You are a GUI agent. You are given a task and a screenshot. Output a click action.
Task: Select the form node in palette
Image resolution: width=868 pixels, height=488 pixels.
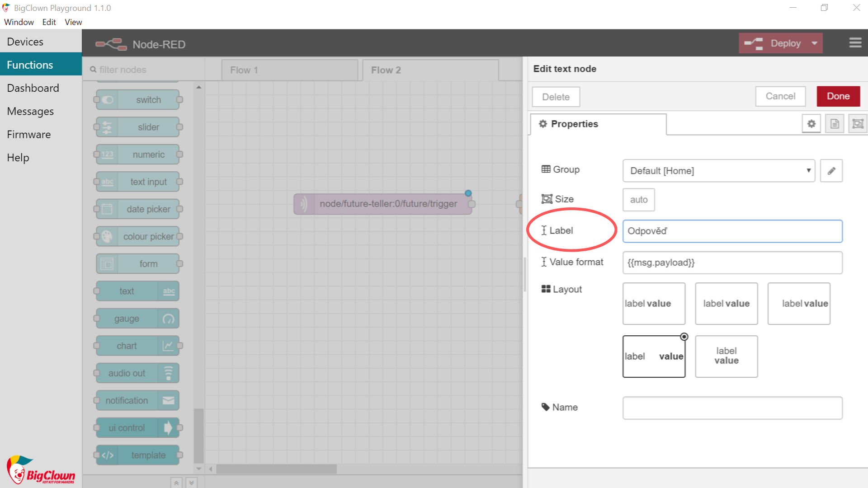(138, 264)
